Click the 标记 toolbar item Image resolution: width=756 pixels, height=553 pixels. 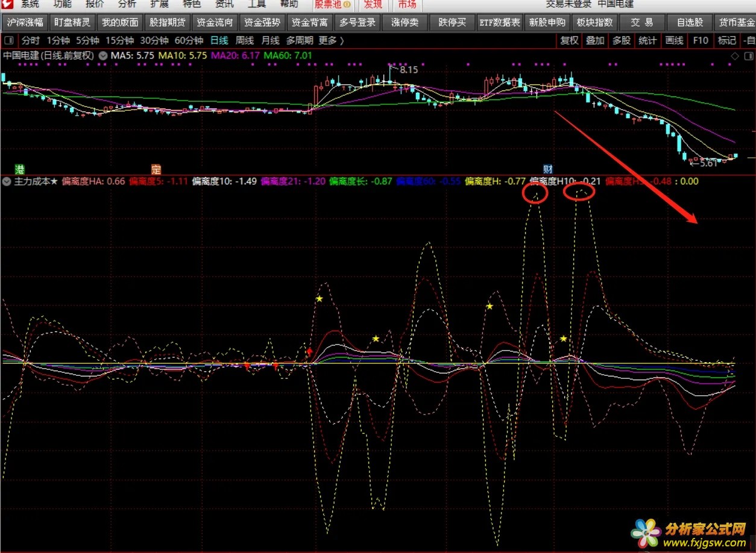point(726,40)
